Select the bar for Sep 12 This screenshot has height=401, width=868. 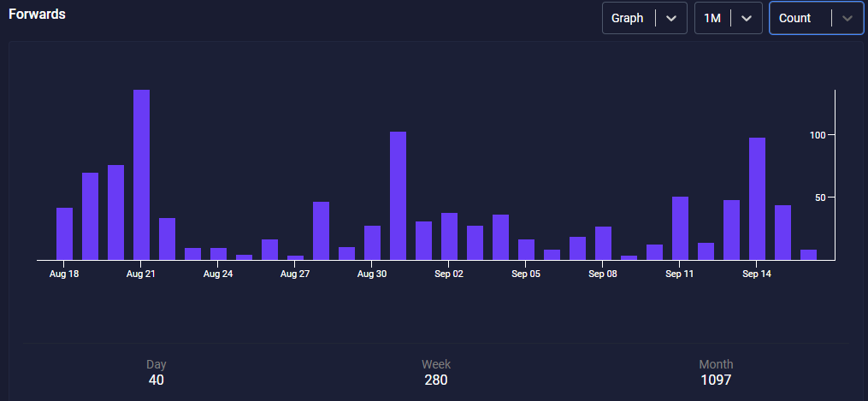(706, 251)
